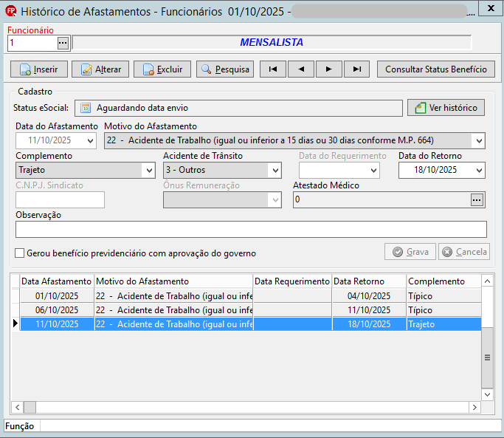The width and height of the screenshot is (504, 438).
Task: Go to the previous record
Action: click(x=301, y=69)
